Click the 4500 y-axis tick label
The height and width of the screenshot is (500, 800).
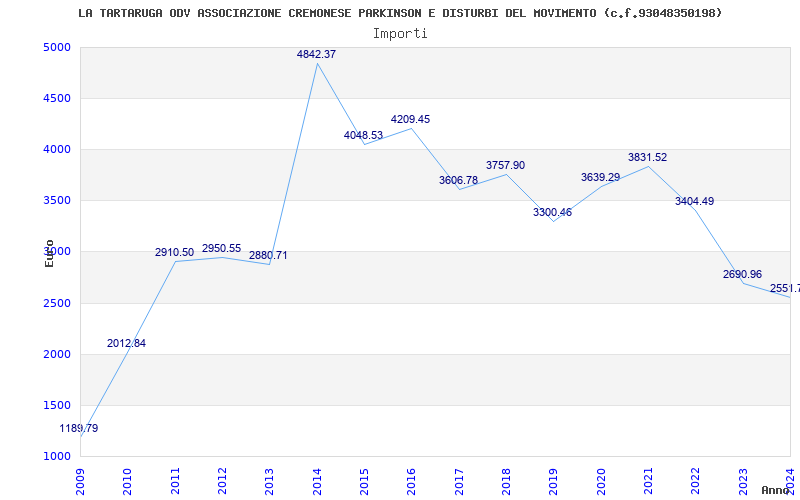57,98
